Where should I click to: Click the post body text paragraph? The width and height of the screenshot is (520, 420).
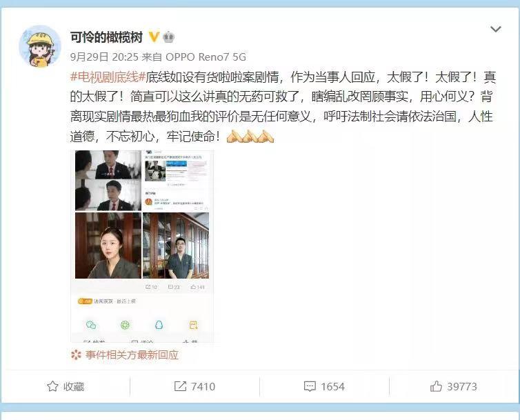click(283, 107)
